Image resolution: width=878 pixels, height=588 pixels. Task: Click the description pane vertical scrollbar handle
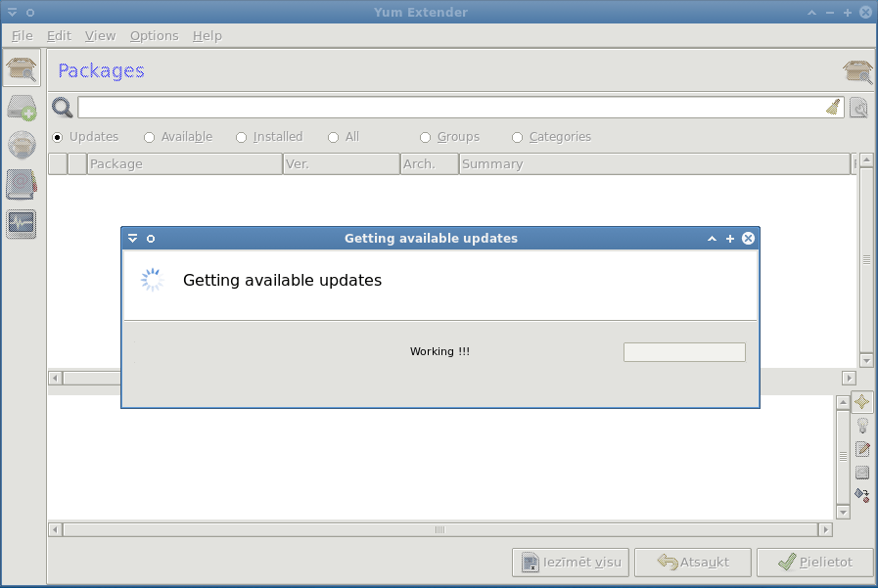coord(844,457)
